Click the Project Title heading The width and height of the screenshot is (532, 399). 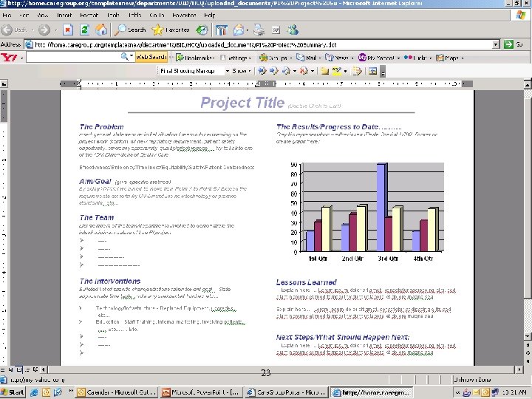tap(242, 103)
